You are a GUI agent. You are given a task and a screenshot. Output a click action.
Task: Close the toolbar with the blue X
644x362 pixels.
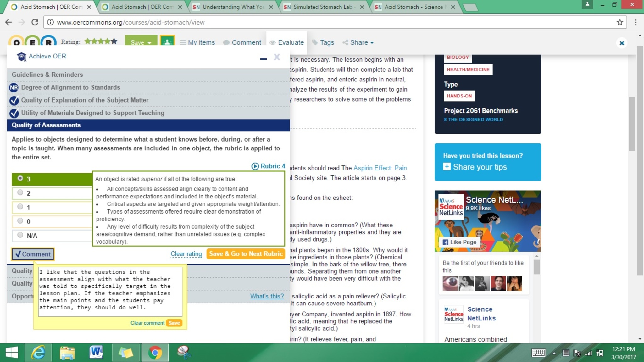tap(621, 43)
